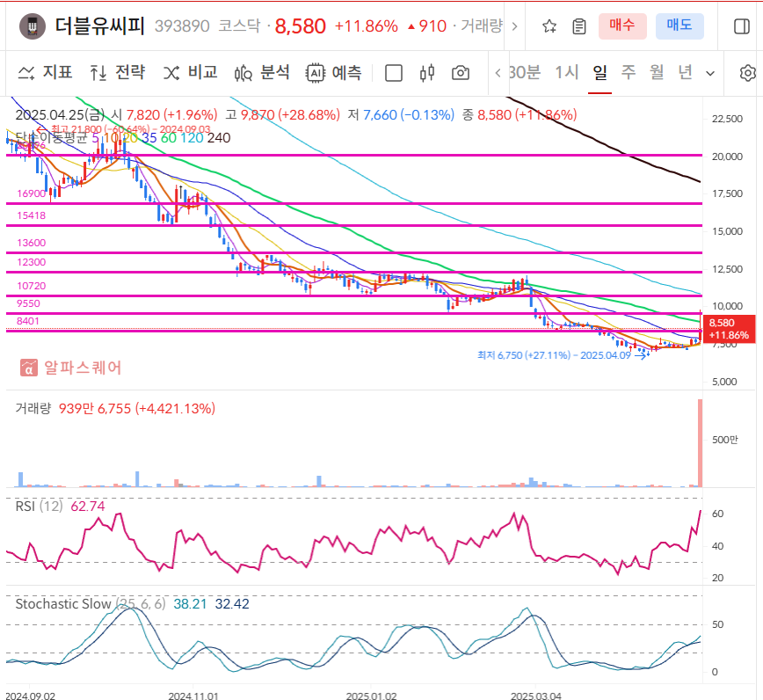Change chart style via candlestick icon
Image resolution: width=763 pixels, height=700 pixels.
[427, 74]
